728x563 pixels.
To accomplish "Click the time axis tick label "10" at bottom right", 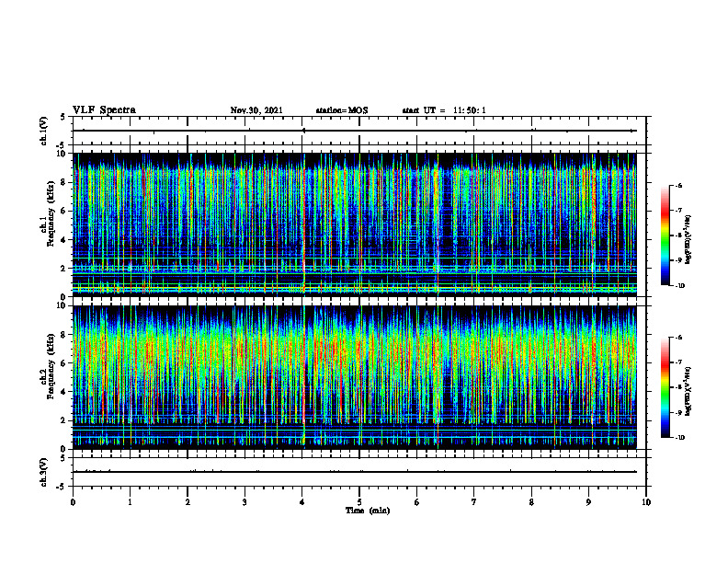I will (x=646, y=502).
